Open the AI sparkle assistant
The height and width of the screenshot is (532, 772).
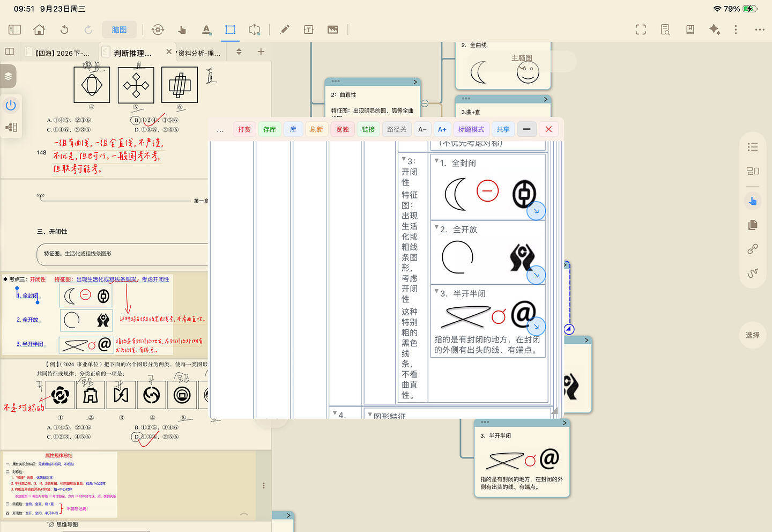click(715, 29)
